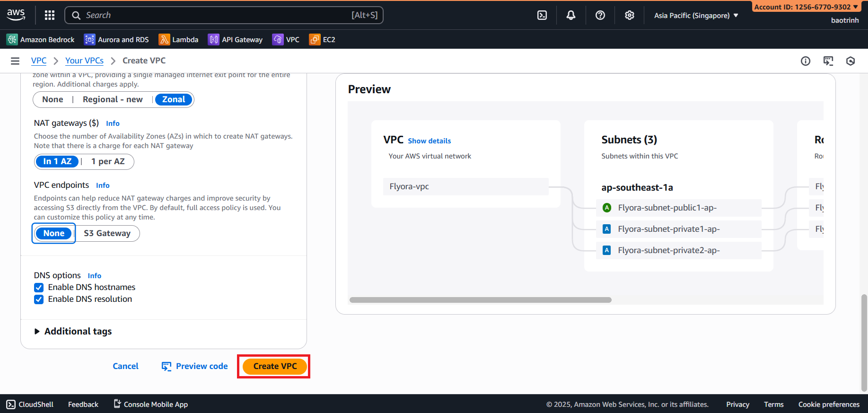
Task: Uncheck Enable DNS hostnames
Action: (39, 288)
